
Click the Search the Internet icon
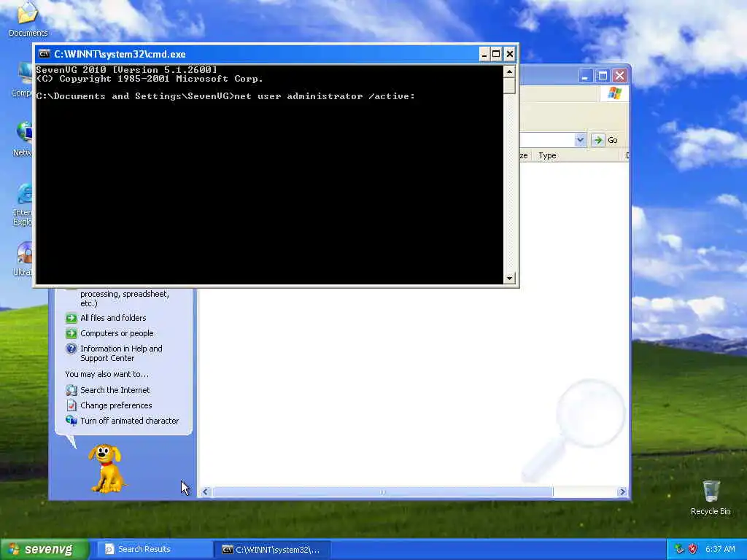click(x=71, y=391)
